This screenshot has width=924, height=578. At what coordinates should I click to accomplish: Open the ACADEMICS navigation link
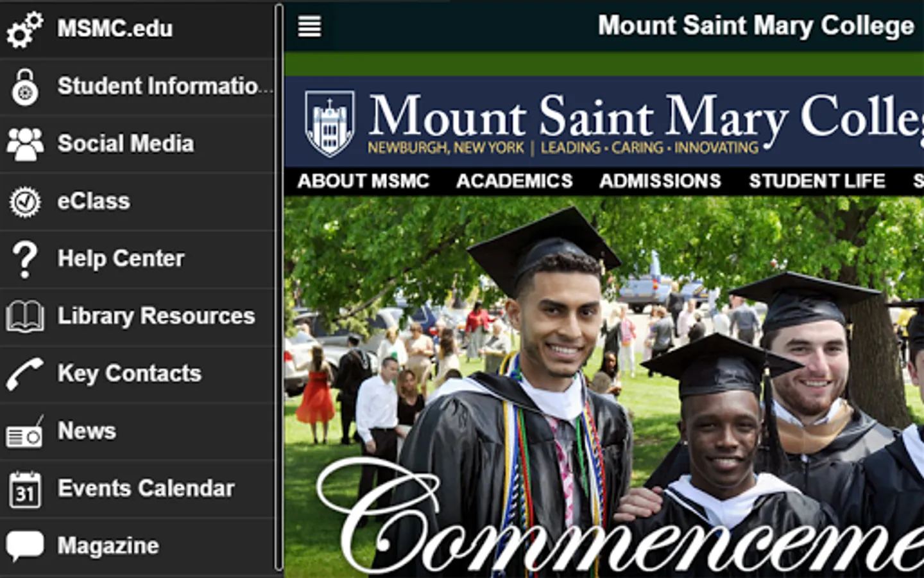[x=515, y=181]
